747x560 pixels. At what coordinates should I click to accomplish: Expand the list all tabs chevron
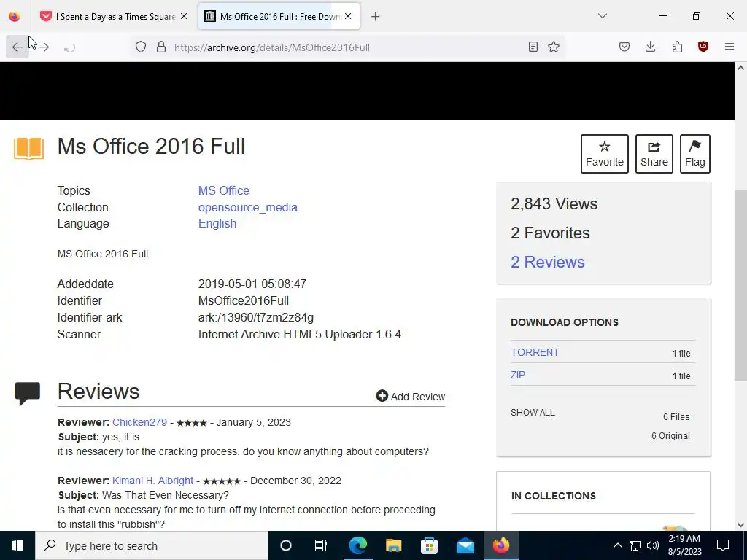tap(603, 16)
